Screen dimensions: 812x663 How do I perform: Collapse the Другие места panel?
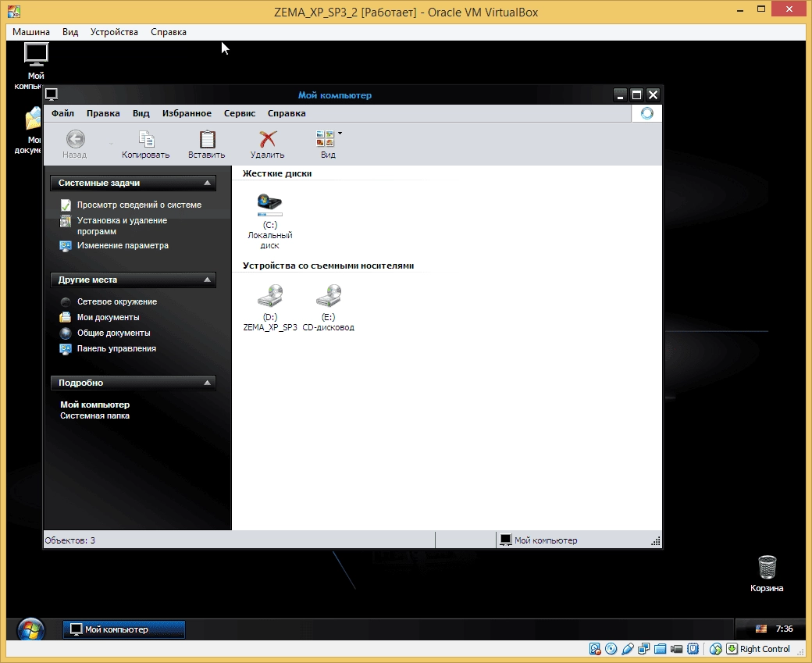207,280
